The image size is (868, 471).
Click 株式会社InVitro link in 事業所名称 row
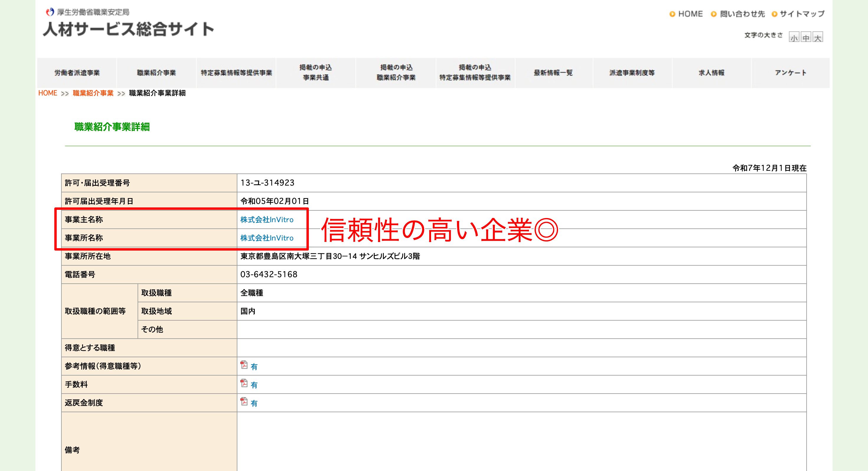(267, 238)
